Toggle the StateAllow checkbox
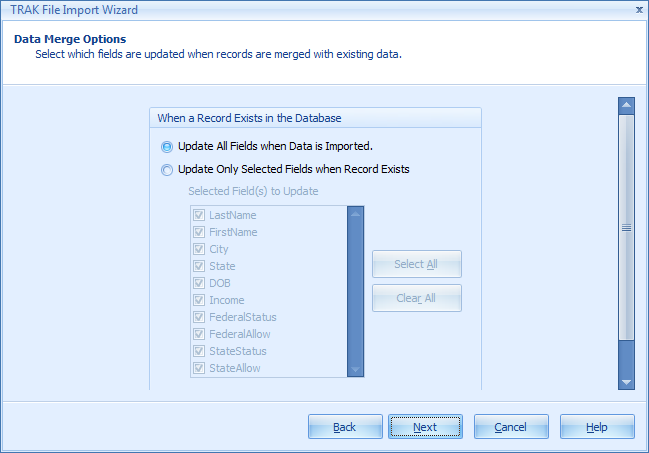 point(200,368)
